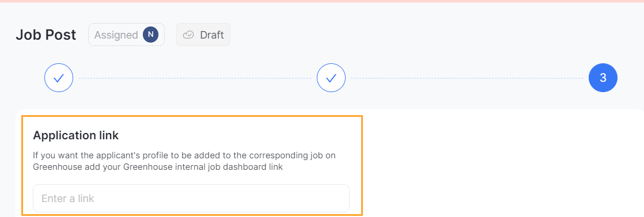Image resolution: width=644 pixels, height=217 pixels.
Task: Go back to the first completed step
Action: click(59, 78)
